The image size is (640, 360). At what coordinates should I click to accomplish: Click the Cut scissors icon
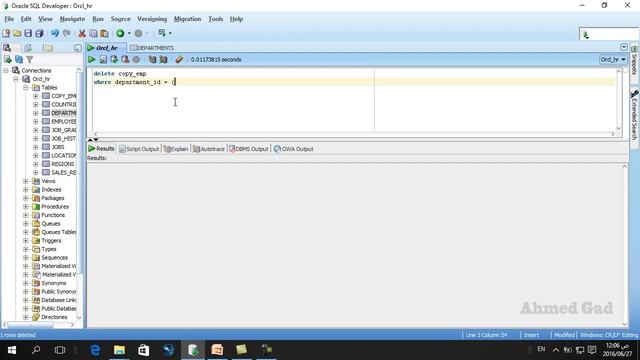(x=82, y=33)
